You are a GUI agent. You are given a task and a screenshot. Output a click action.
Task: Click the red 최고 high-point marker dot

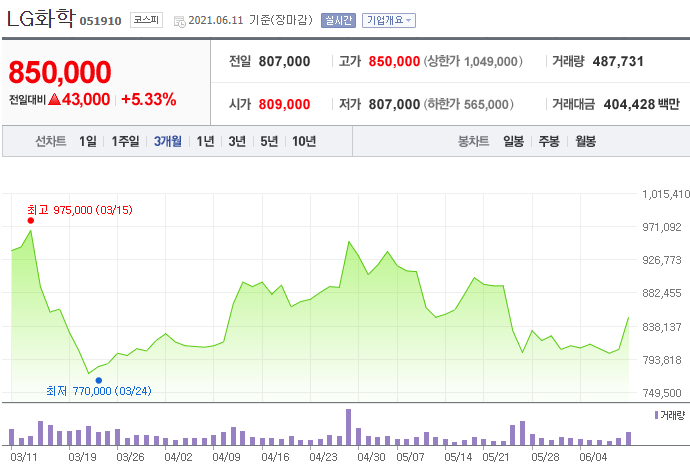tap(30, 220)
